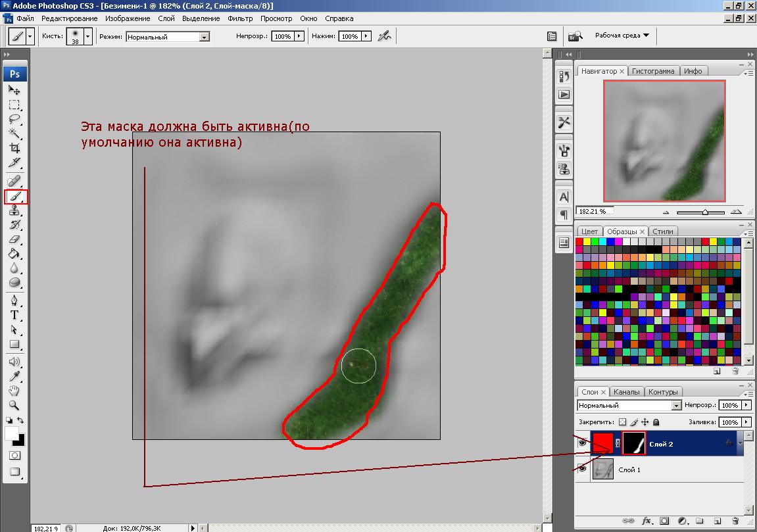Click the trash icon to delete layer

(x=735, y=521)
